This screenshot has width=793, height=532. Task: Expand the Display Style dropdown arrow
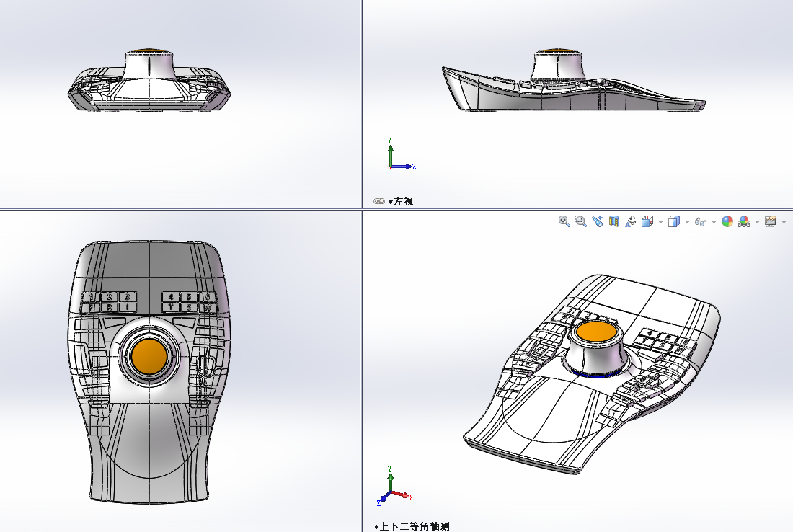click(x=686, y=221)
